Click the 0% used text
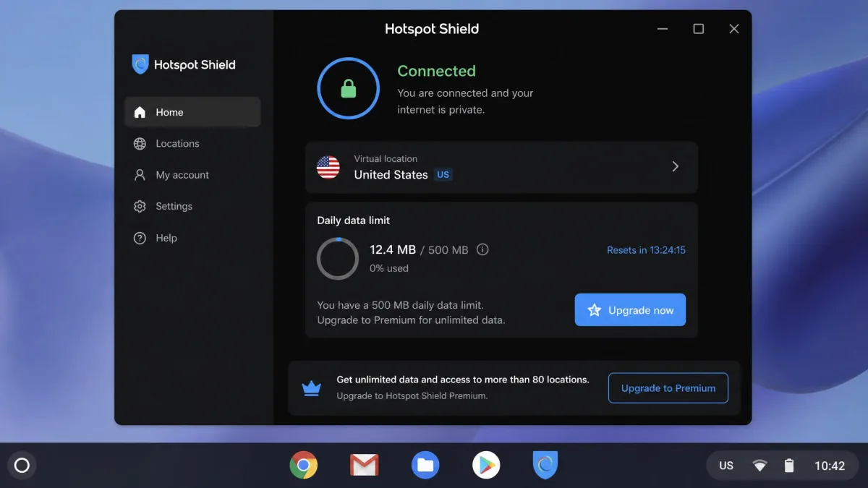 click(389, 268)
